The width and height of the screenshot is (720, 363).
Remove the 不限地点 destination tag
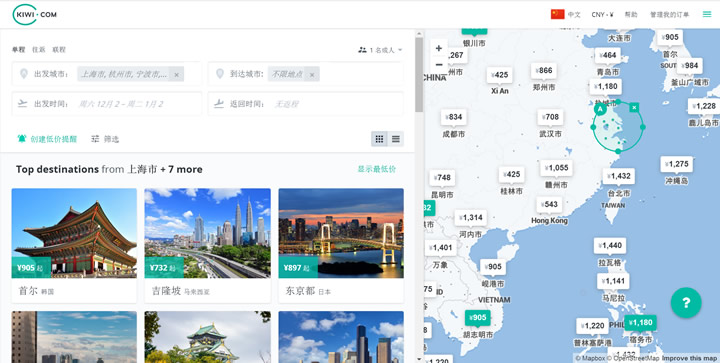pos(312,74)
